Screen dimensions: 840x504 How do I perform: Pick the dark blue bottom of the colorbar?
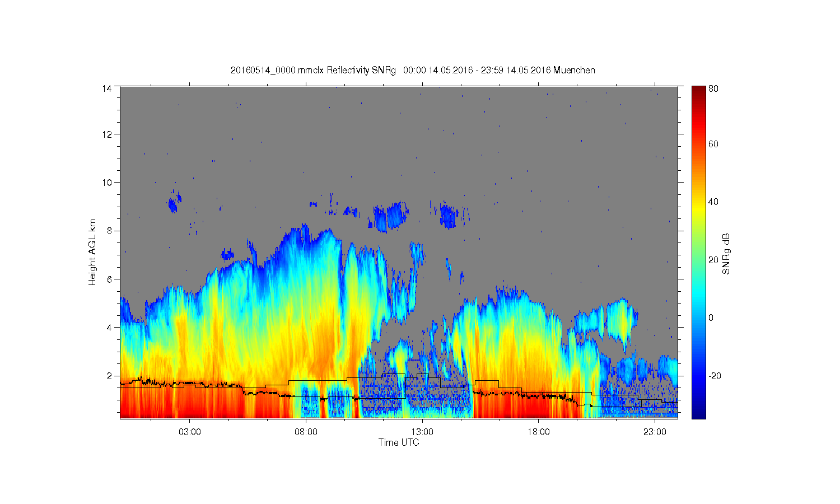(x=698, y=414)
